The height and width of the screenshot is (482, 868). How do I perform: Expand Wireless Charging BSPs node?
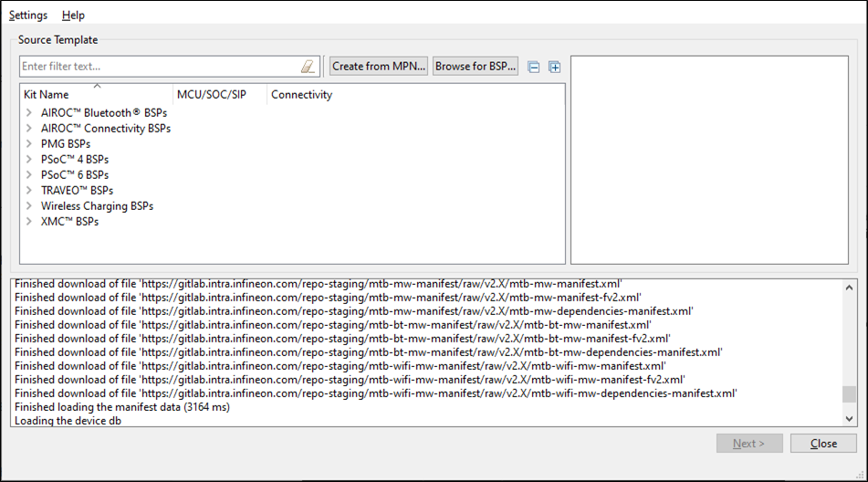(29, 205)
